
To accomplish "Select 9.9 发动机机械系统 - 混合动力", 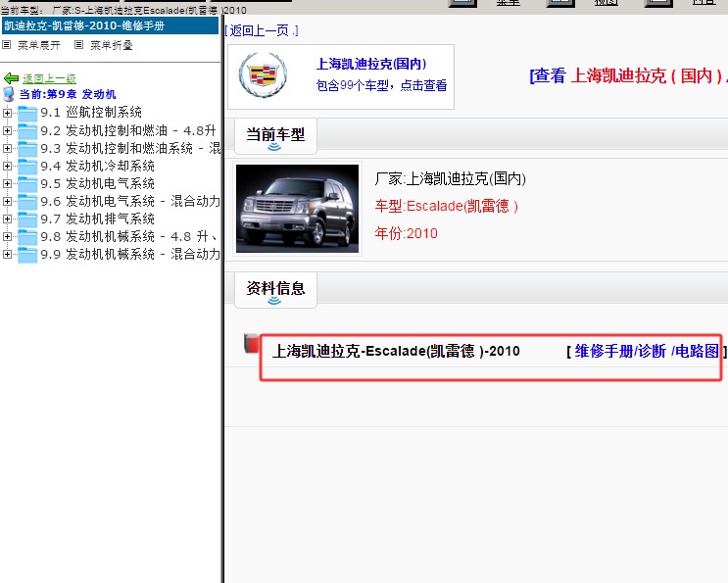I will 130,254.
